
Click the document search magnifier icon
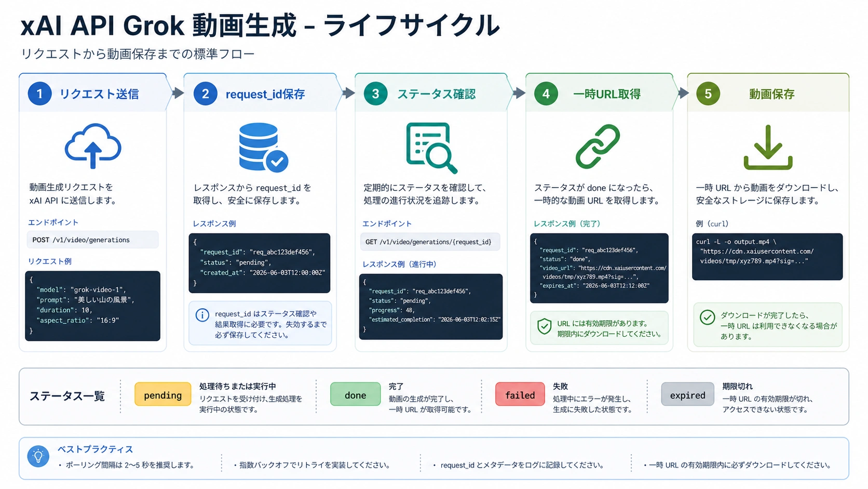[431, 148]
